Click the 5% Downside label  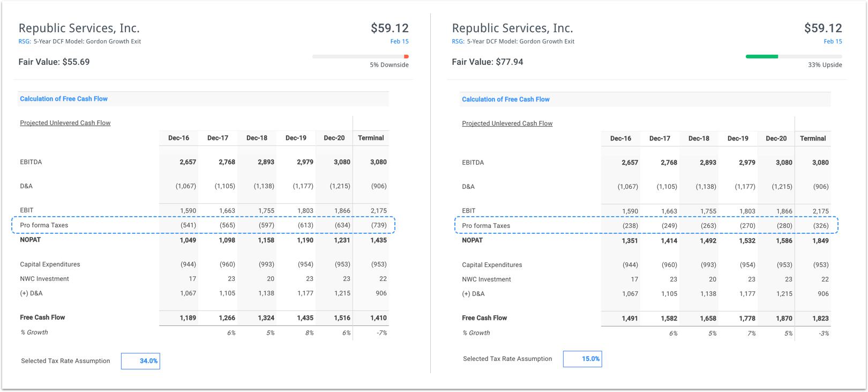coord(389,65)
